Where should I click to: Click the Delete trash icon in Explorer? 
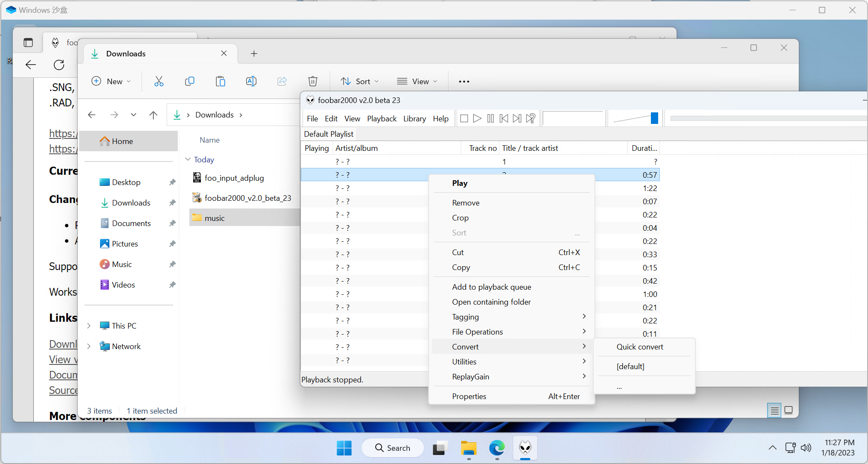(x=313, y=81)
